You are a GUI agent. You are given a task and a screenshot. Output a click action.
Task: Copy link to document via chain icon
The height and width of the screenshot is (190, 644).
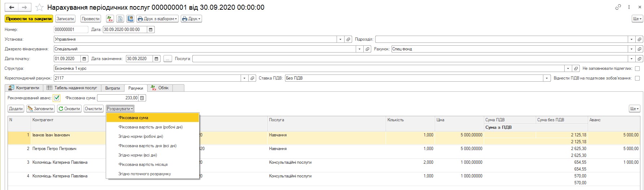(x=618, y=7)
